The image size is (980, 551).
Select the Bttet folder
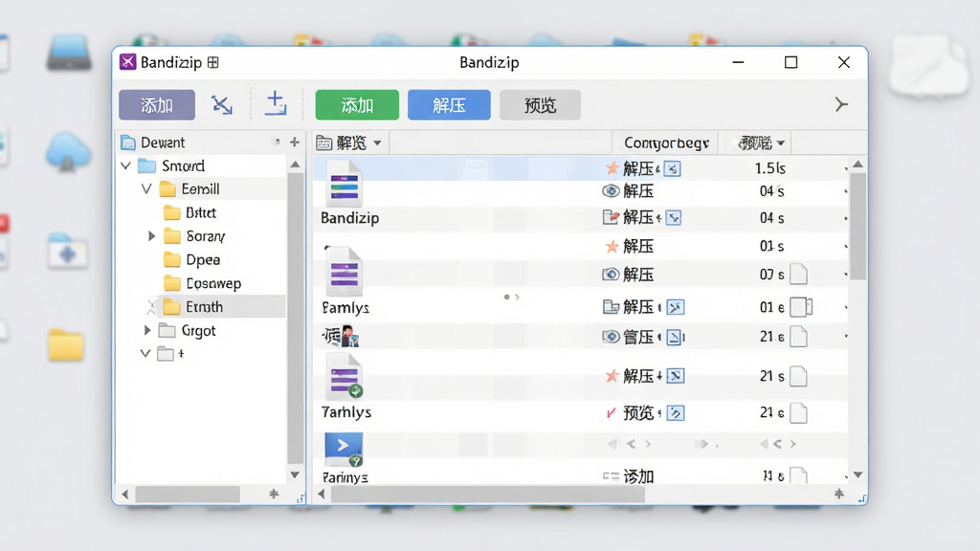201,213
